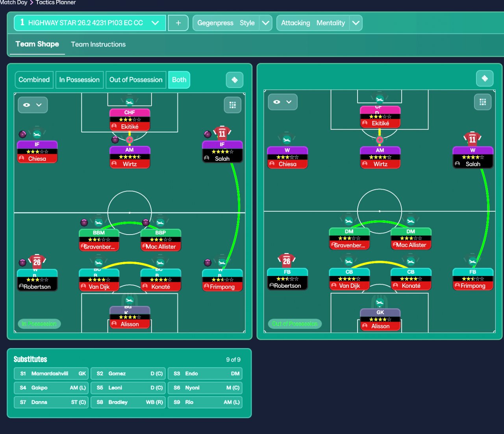Select Robertson's FB player card

(x=287, y=279)
